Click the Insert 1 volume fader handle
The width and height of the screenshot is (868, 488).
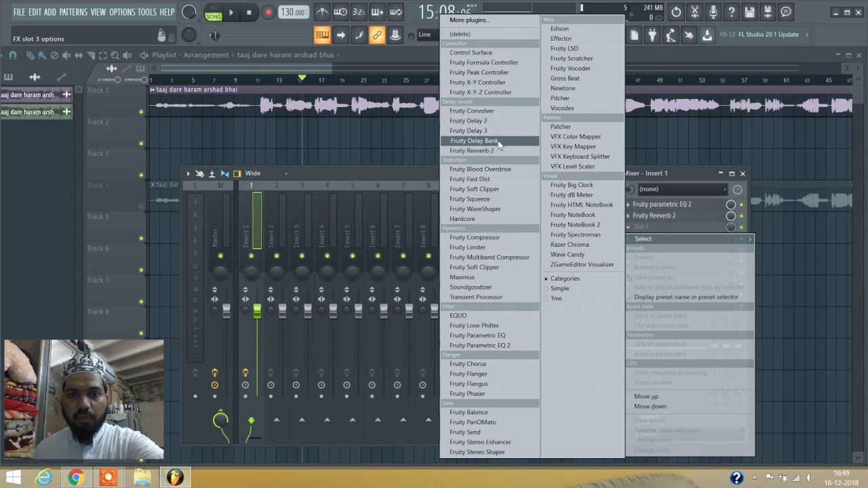coord(257,311)
